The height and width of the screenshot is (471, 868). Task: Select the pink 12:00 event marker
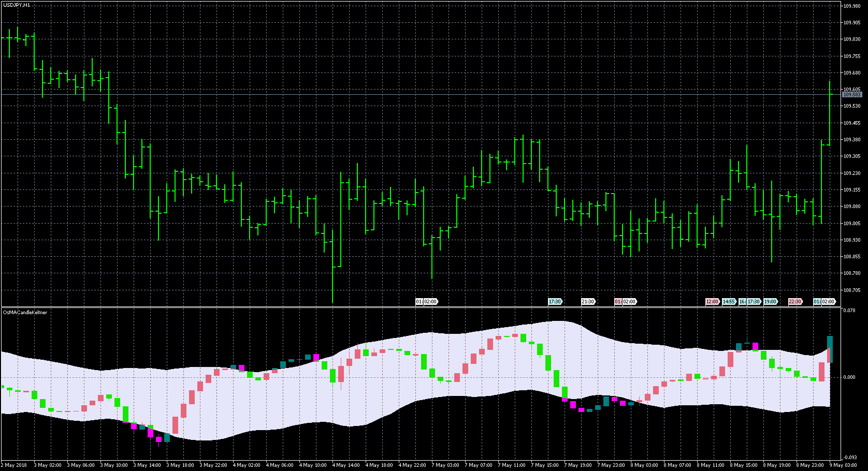point(712,301)
